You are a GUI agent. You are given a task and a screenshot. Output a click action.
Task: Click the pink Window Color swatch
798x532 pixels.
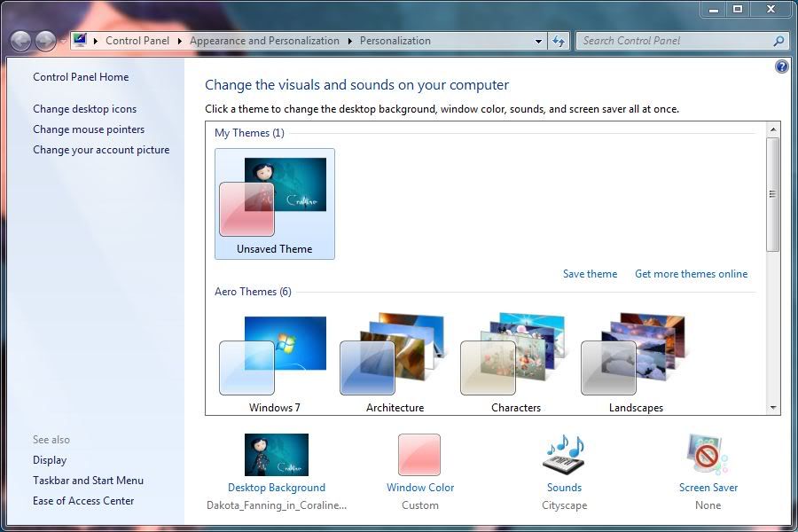(419, 455)
